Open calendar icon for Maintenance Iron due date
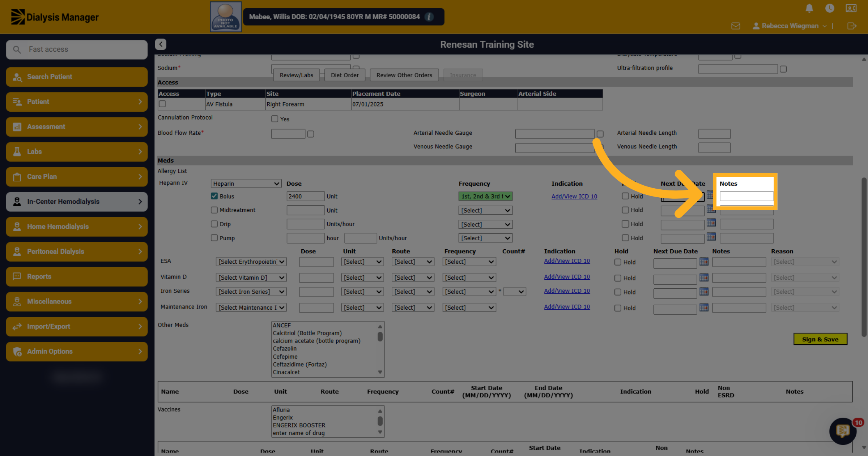Viewport: 868px width, 456px height. [704, 307]
